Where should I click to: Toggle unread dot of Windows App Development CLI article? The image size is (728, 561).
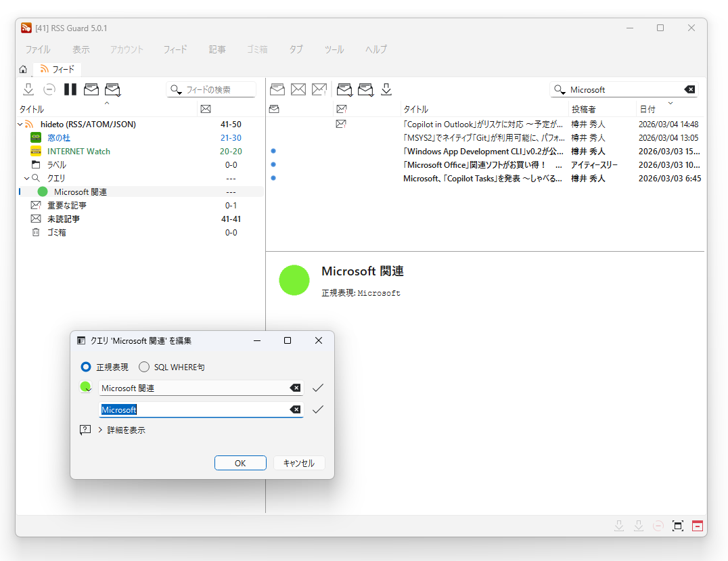pos(273,151)
